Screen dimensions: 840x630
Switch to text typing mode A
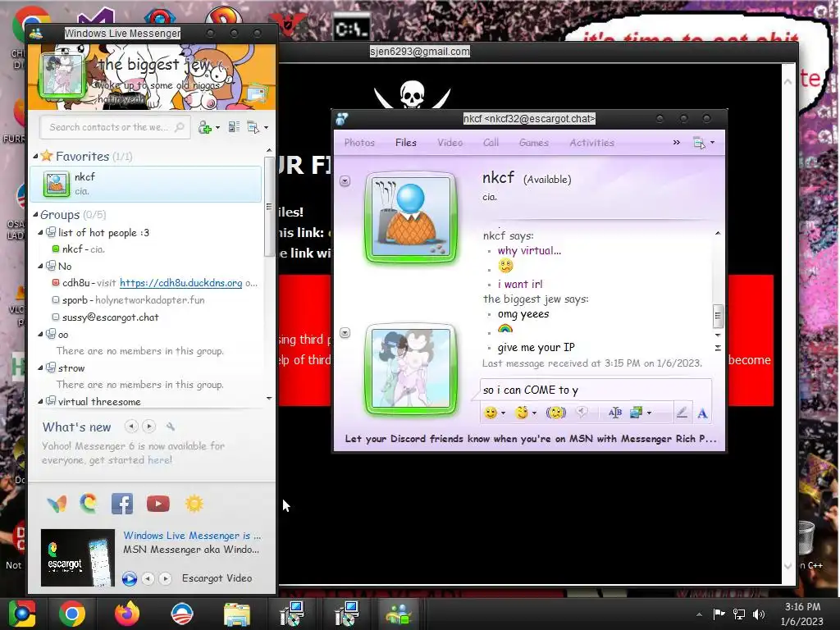point(702,413)
